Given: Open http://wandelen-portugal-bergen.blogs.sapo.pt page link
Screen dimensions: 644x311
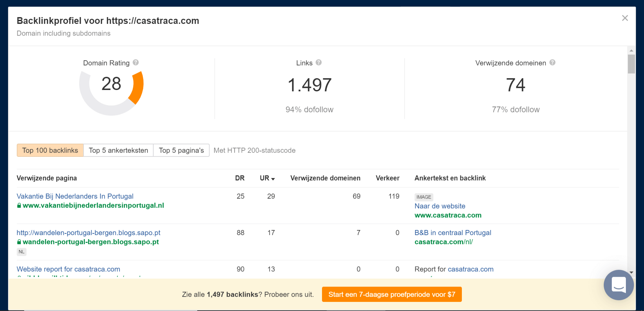Looking at the screenshot, I should click(x=89, y=233).
